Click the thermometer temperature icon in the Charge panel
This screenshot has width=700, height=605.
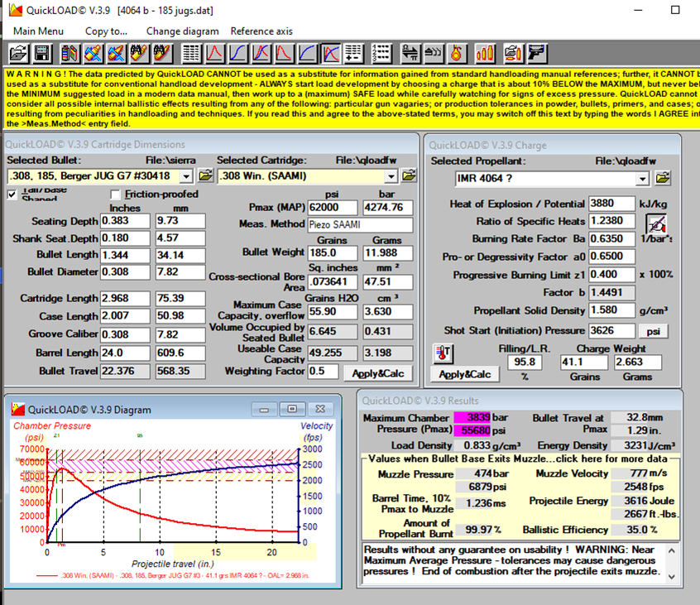pyautogui.click(x=443, y=353)
